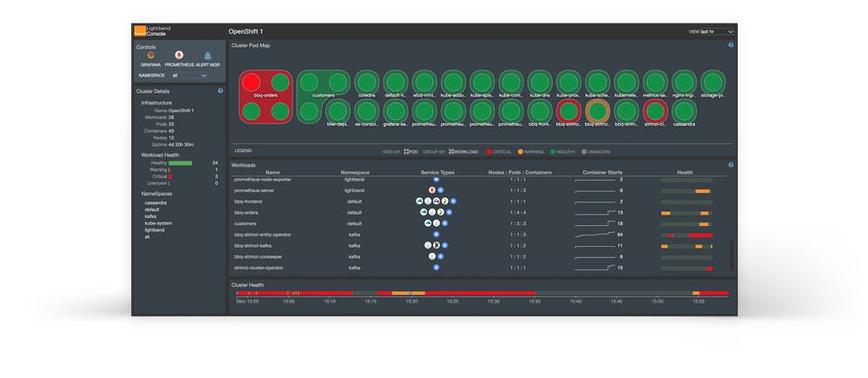The height and width of the screenshot is (378, 868).
Task: Select the cassandra pod circle
Action: click(x=684, y=111)
